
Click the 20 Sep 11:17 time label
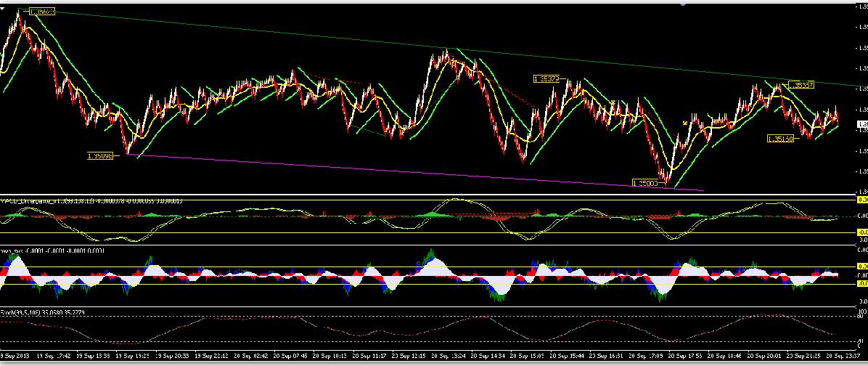coord(371,354)
